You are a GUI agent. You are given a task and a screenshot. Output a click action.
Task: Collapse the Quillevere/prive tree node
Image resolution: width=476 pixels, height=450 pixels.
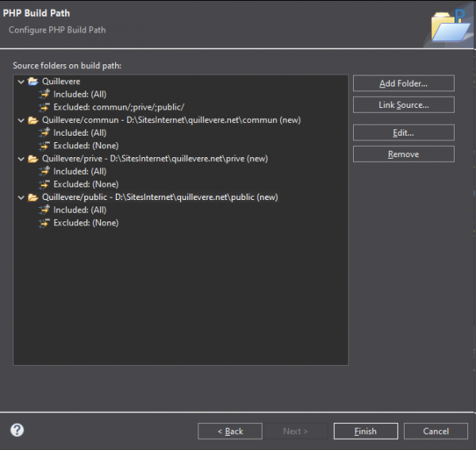click(x=21, y=159)
